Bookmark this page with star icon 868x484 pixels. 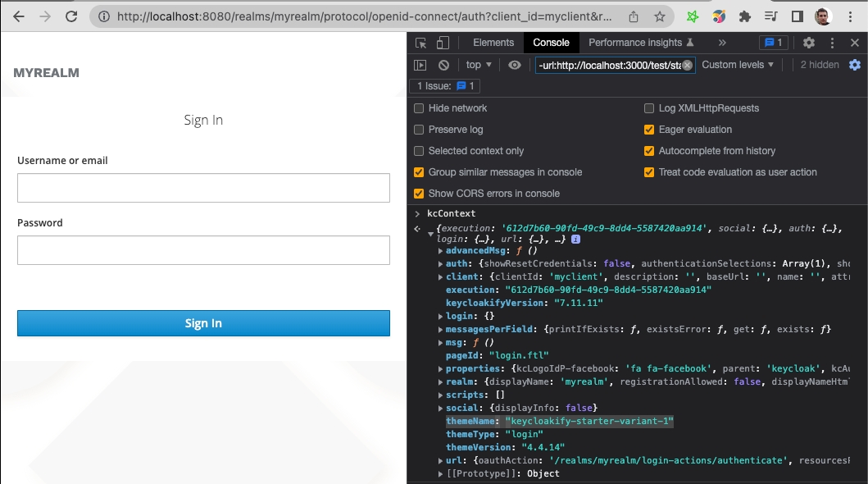coord(660,16)
